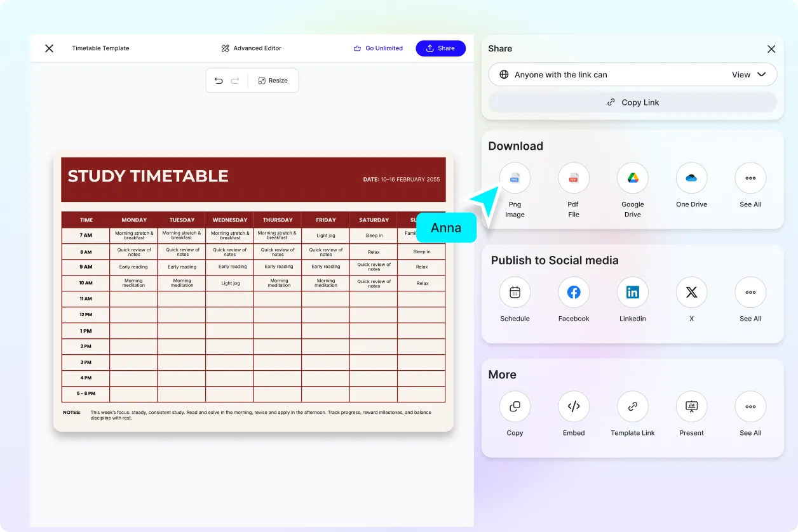The image size is (798, 532).
Task: Click the undo arrow in the toolbar
Action: (x=219, y=81)
